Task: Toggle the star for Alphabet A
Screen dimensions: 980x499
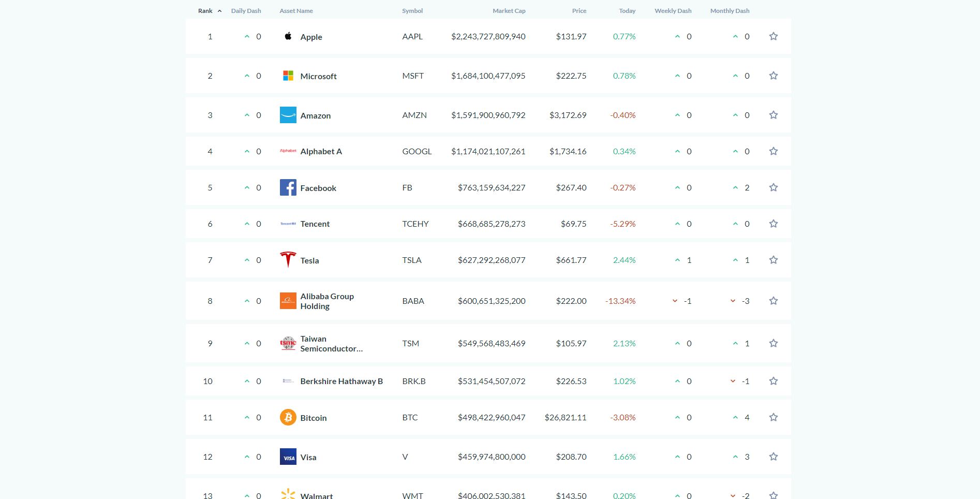Action: point(774,151)
